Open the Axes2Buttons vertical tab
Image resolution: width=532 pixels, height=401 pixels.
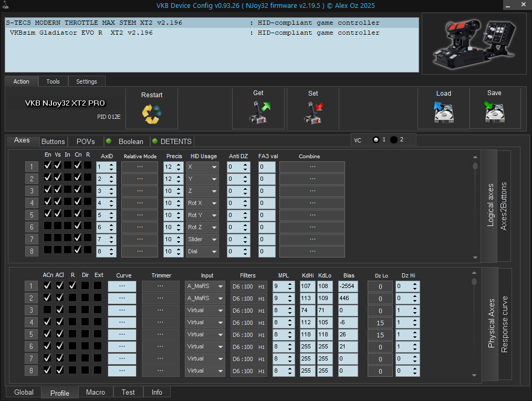pyautogui.click(x=504, y=206)
